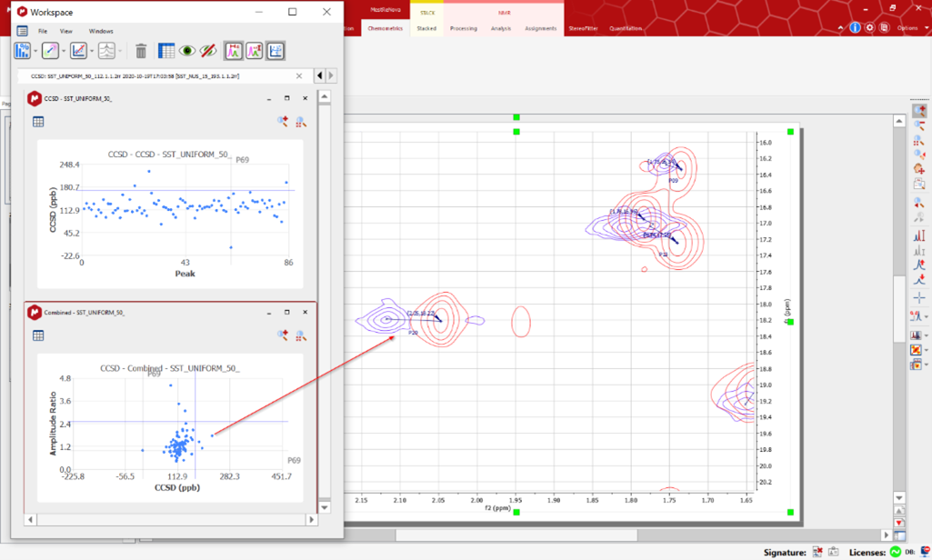Click the trash delete icon in Workspace toolbar
Image resolution: width=932 pixels, height=560 pixels.
[141, 52]
